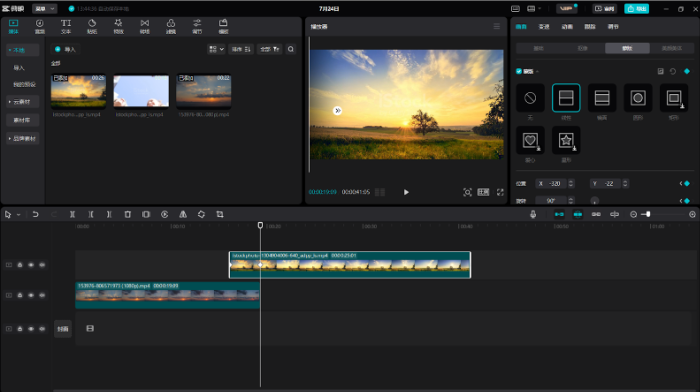This screenshot has width=700, height=392.
Task: Add mask keyframe diamond beside reset icon
Action: [x=687, y=71]
